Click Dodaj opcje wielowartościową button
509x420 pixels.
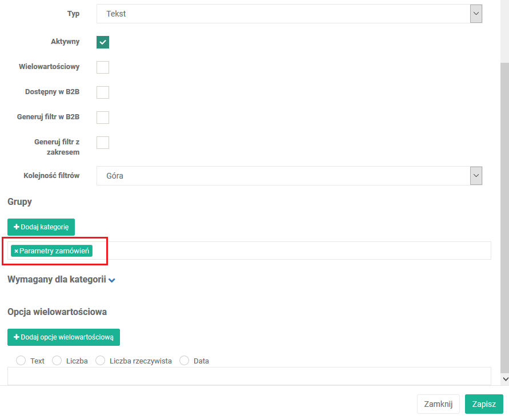pos(63,337)
